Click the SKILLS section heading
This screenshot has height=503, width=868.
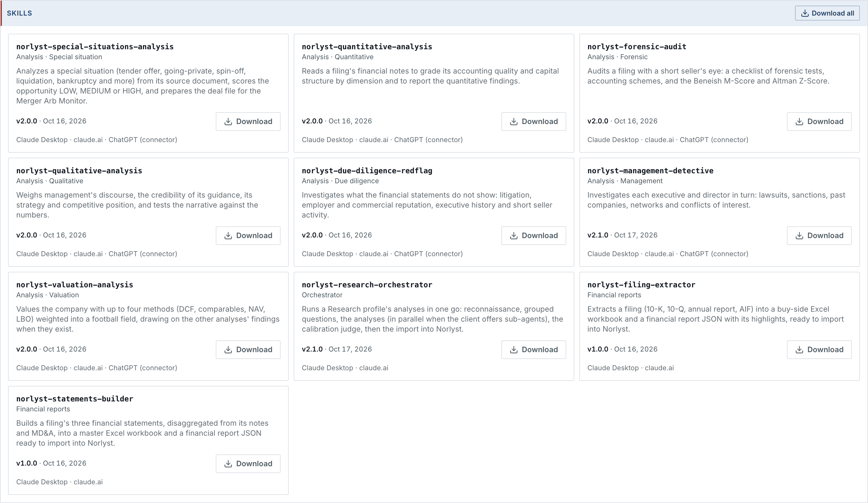click(x=19, y=13)
